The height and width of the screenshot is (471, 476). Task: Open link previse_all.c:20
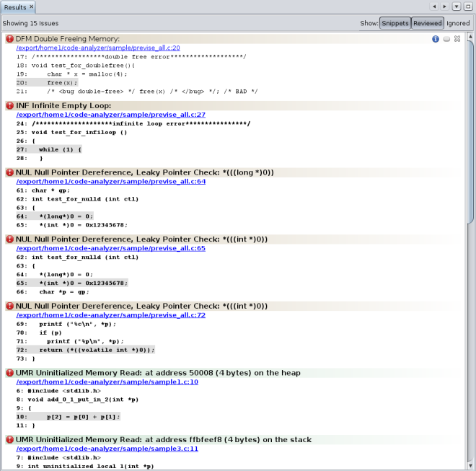(98, 48)
